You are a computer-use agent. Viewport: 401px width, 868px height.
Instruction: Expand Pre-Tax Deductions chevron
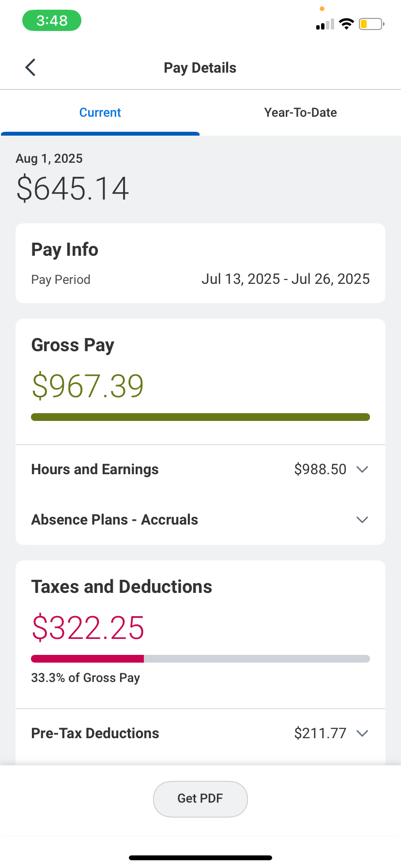pyautogui.click(x=362, y=733)
